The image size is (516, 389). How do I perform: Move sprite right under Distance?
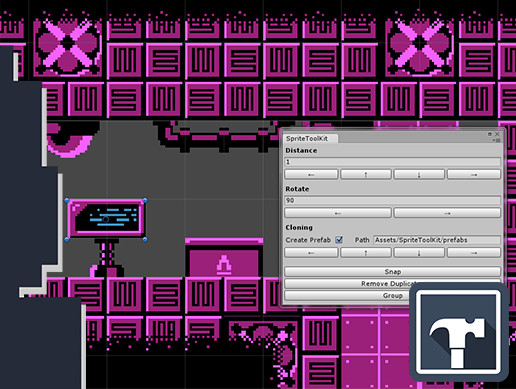[x=474, y=174]
